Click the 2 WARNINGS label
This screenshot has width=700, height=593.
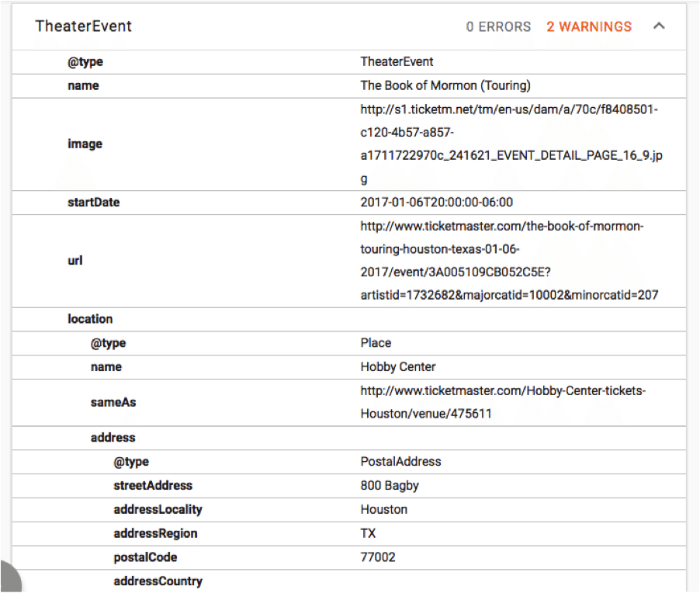589,27
